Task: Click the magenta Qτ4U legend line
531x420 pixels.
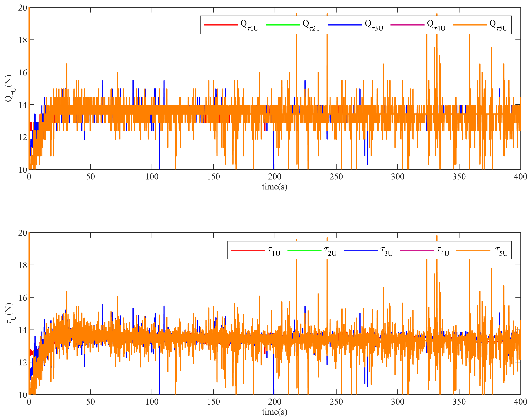Action: [407, 25]
